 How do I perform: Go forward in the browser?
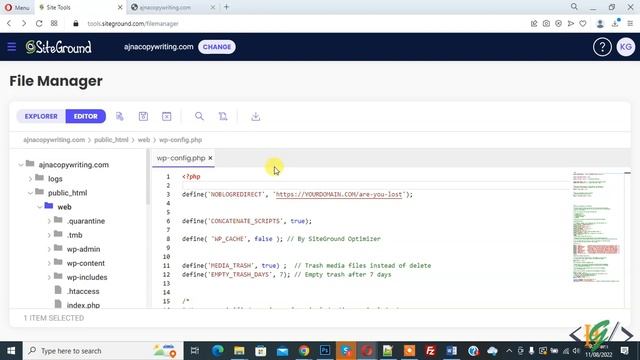24,24
